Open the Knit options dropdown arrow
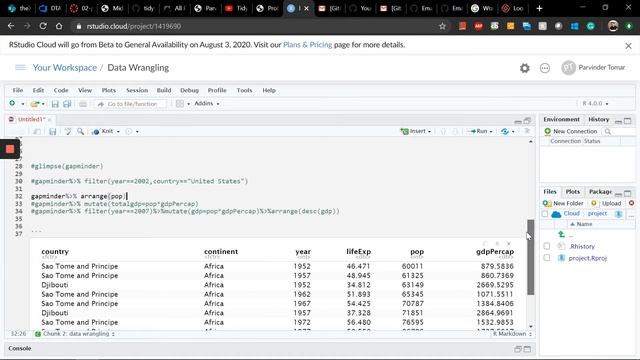 (118, 131)
